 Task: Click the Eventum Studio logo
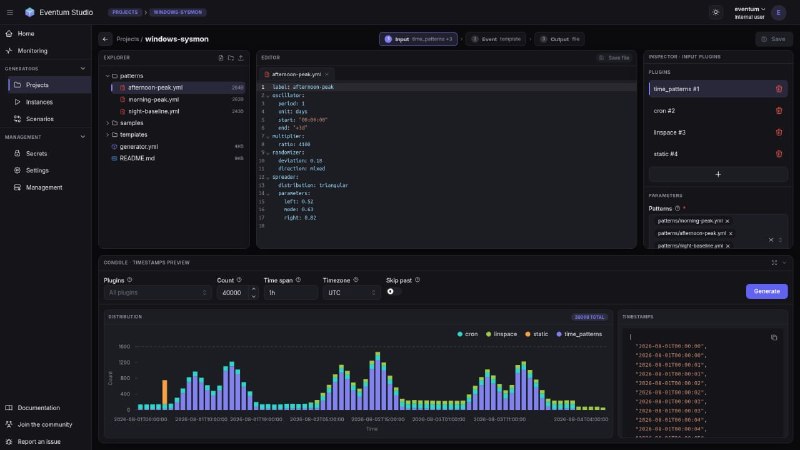[30, 12]
